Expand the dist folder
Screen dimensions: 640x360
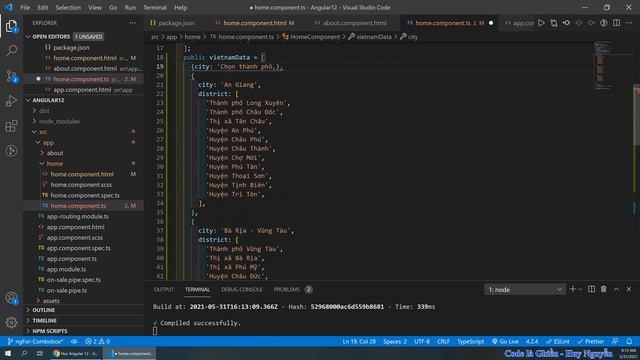point(44,111)
